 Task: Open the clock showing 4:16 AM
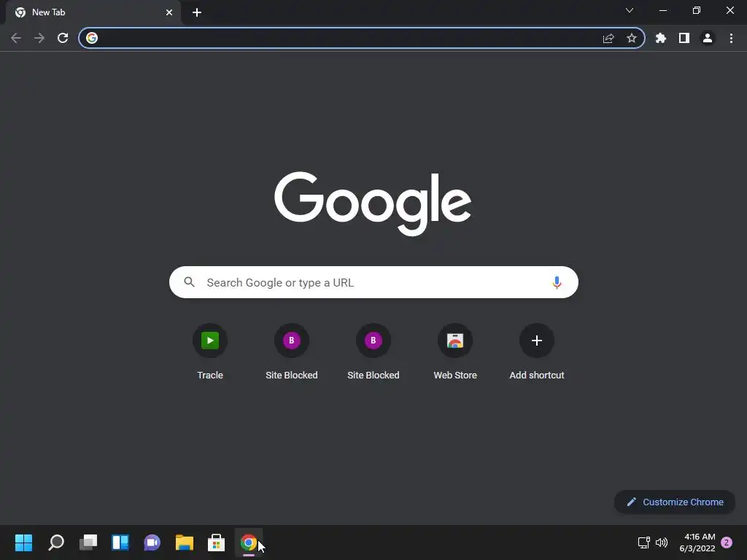(697, 542)
